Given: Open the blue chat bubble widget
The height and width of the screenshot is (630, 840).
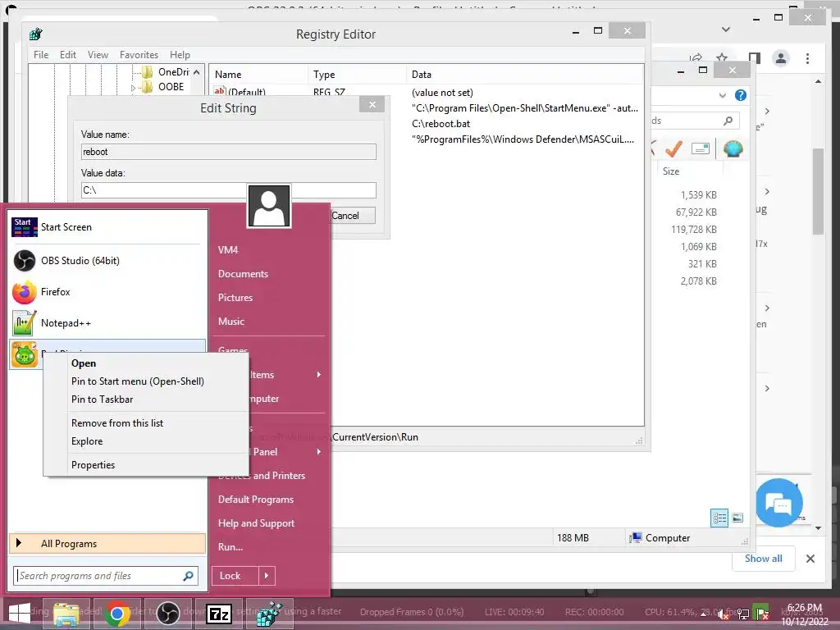Looking at the screenshot, I should click(x=779, y=503).
